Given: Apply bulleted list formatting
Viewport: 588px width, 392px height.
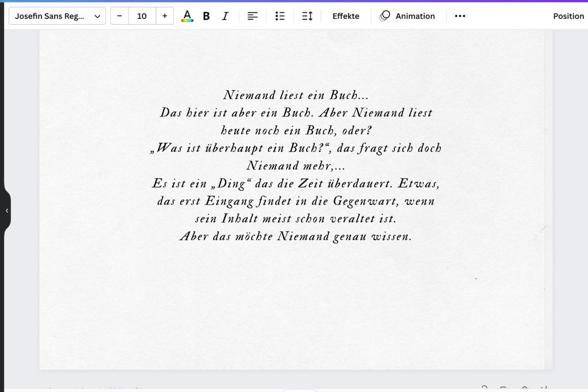Looking at the screenshot, I should (x=280, y=16).
